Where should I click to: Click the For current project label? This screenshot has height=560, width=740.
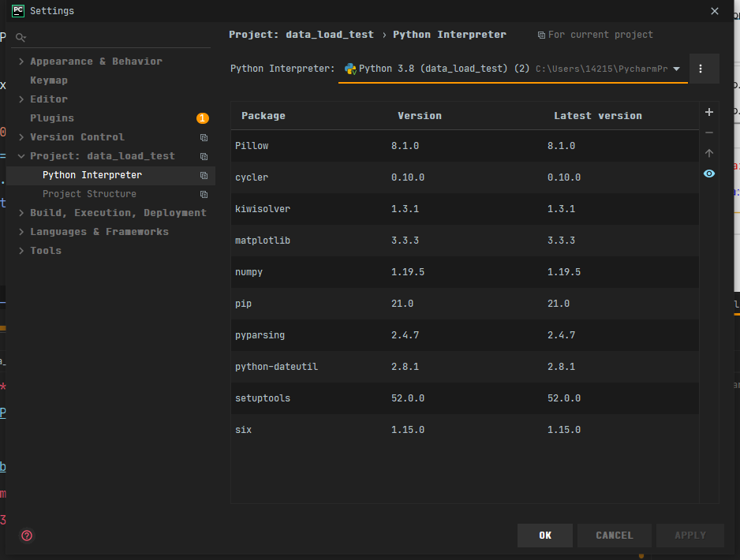point(600,35)
